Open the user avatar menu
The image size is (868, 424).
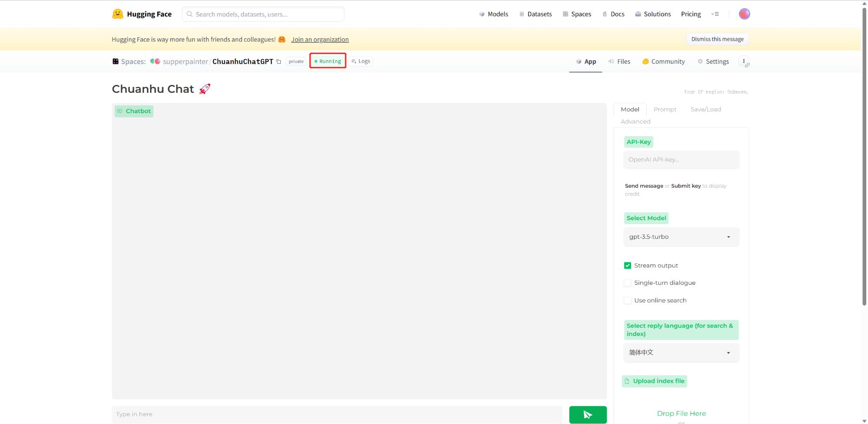(x=744, y=14)
